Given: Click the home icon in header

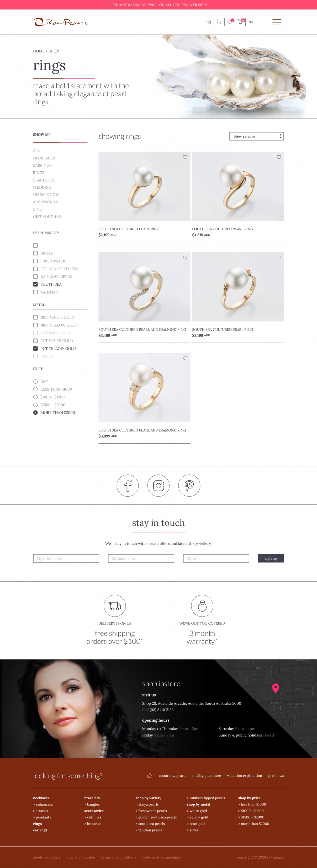Looking at the screenshot, I should (208, 22).
